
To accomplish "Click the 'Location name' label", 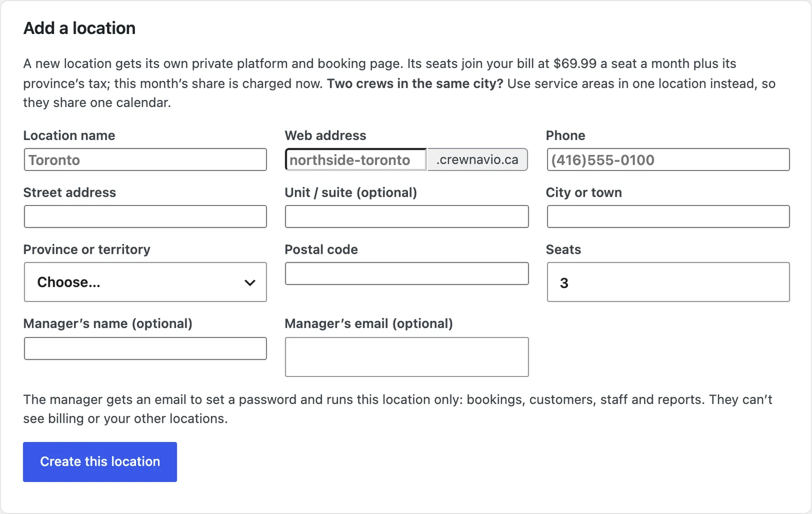I will point(69,135).
